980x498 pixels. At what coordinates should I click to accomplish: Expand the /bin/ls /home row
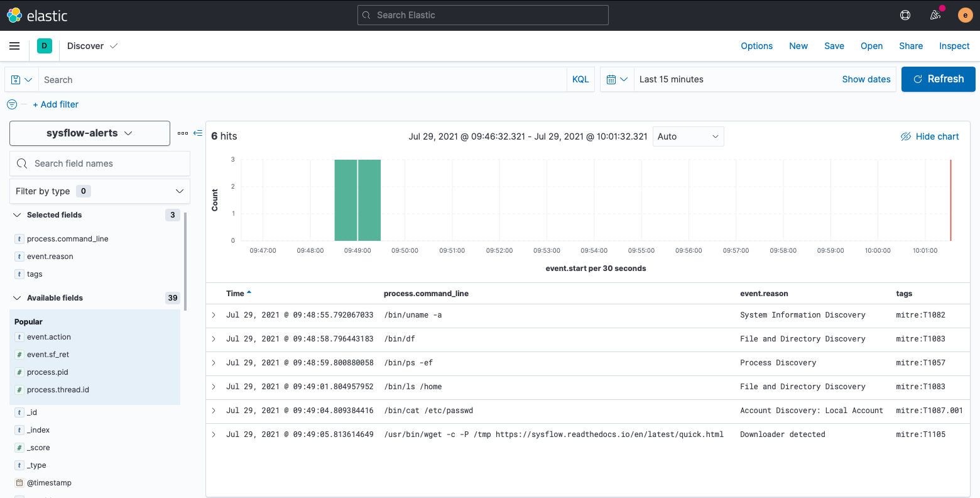pos(214,387)
